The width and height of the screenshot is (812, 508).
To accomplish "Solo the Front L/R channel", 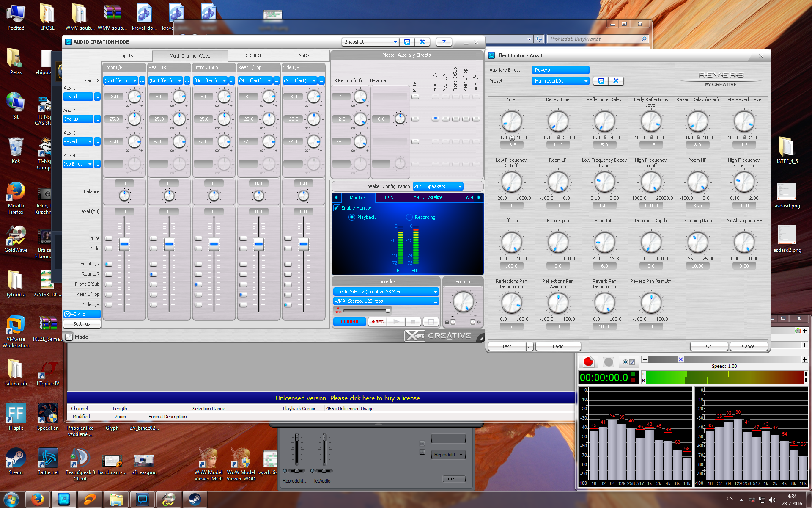I will (x=109, y=248).
